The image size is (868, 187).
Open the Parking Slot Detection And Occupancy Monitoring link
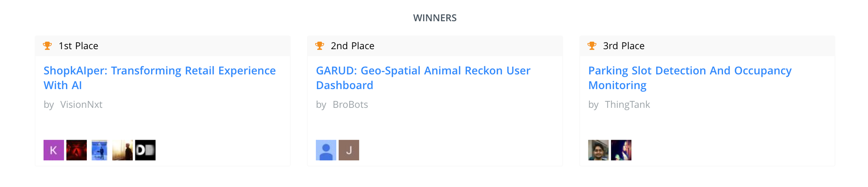(x=690, y=78)
